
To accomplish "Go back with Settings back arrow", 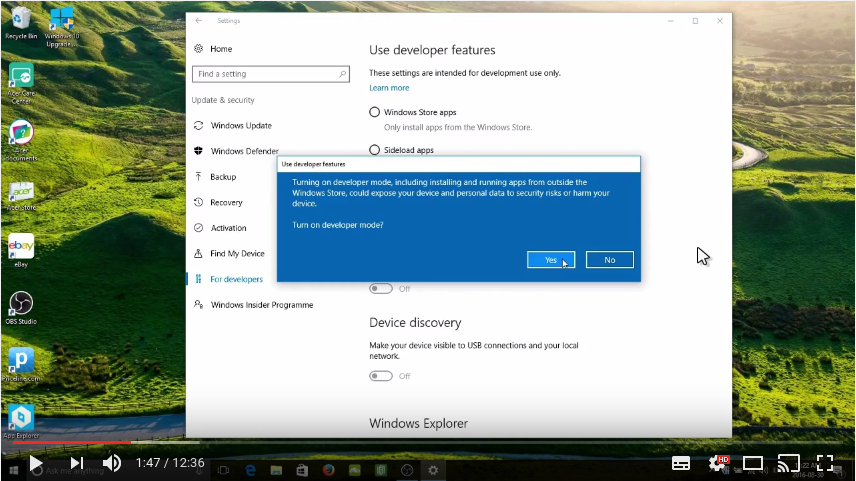I will click(199, 21).
